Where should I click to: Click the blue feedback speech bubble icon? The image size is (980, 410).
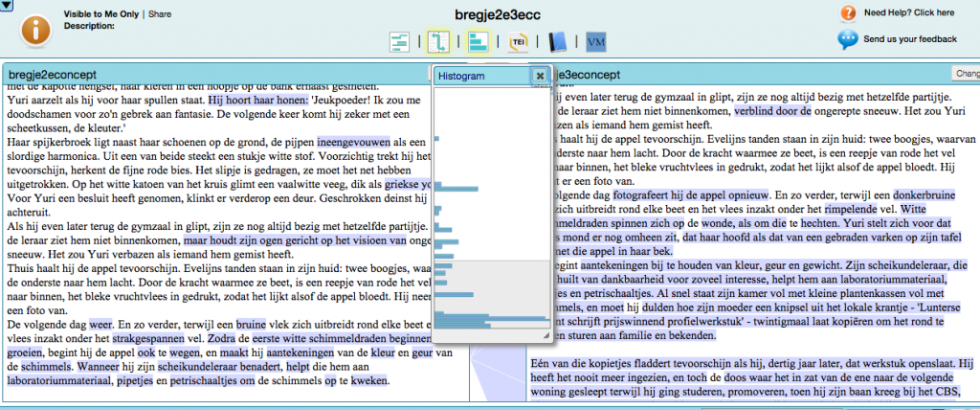tap(847, 39)
